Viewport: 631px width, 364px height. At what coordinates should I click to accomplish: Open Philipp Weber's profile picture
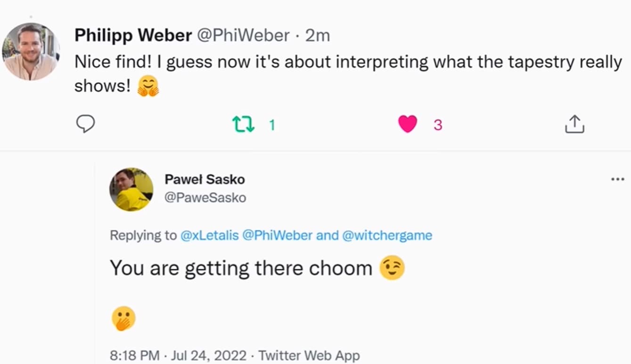[x=31, y=51]
